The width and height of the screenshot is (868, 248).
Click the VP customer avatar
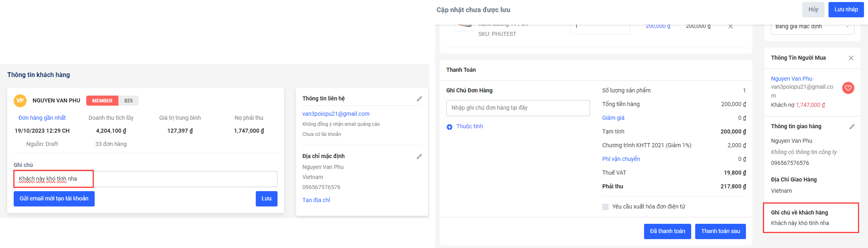tap(20, 101)
